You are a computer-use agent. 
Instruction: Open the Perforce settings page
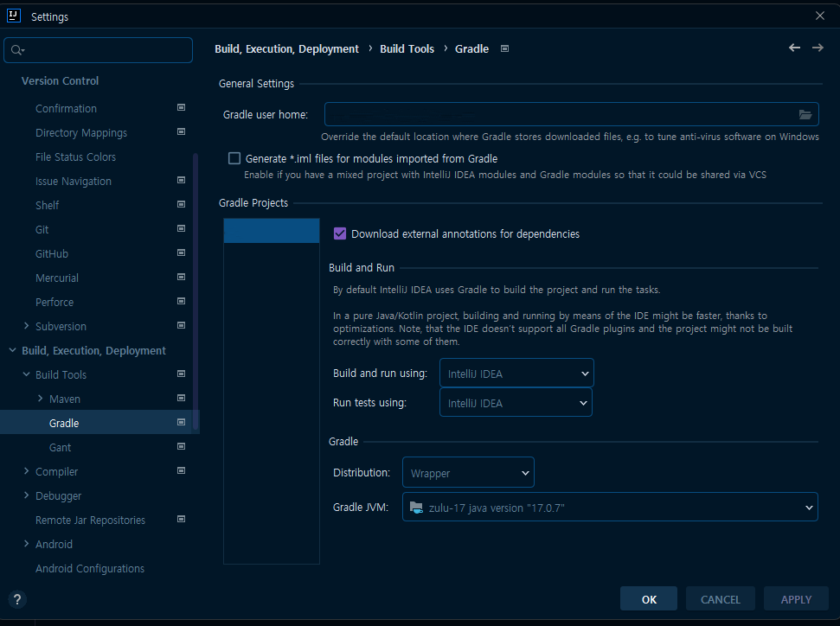click(55, 302)
